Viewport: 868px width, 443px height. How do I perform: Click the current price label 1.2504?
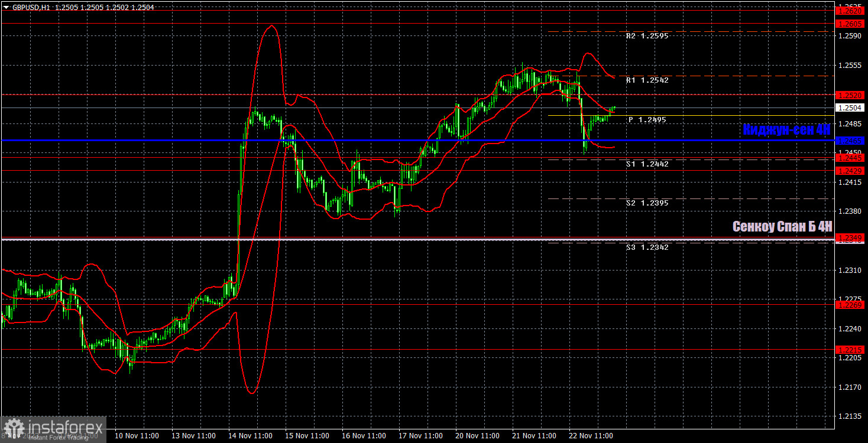point(850,108)
